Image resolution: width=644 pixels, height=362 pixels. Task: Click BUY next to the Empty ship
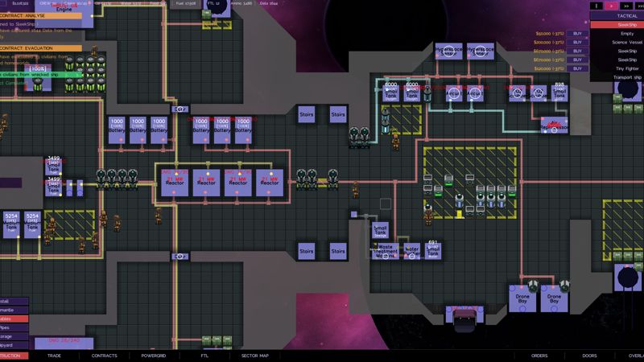click(x=577, y=34)
